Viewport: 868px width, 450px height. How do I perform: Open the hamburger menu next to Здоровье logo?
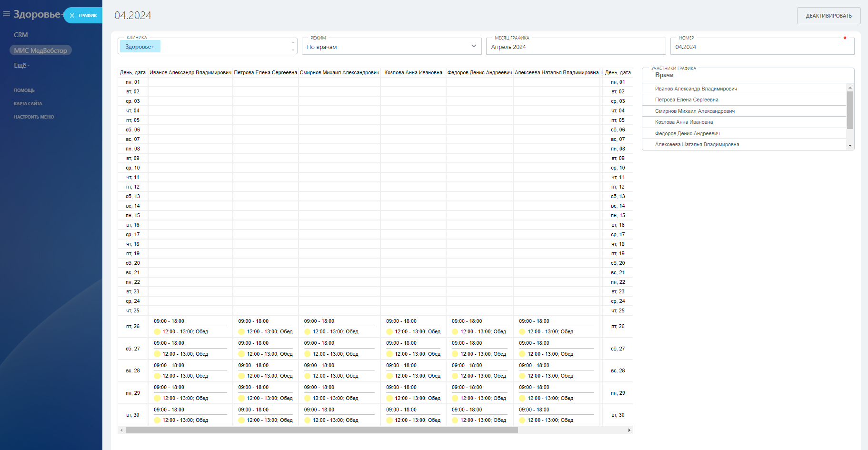point(7,14)
